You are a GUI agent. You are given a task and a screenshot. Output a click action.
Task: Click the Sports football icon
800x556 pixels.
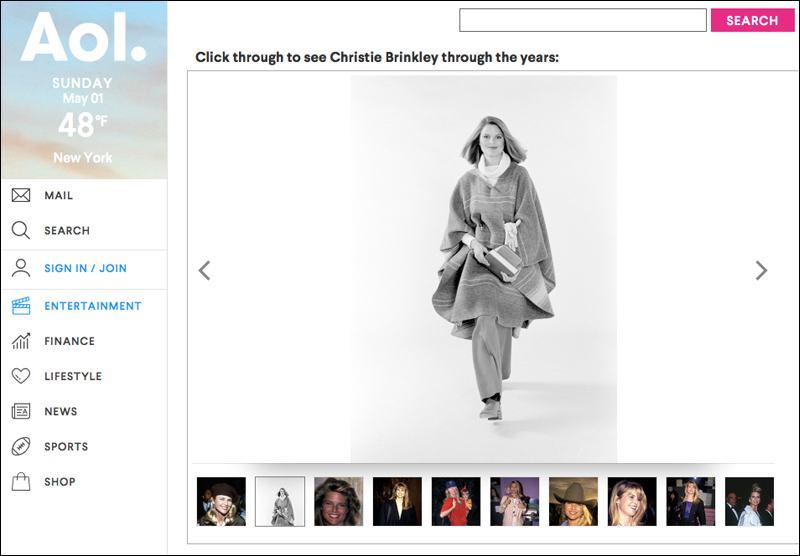coord(21,446)
